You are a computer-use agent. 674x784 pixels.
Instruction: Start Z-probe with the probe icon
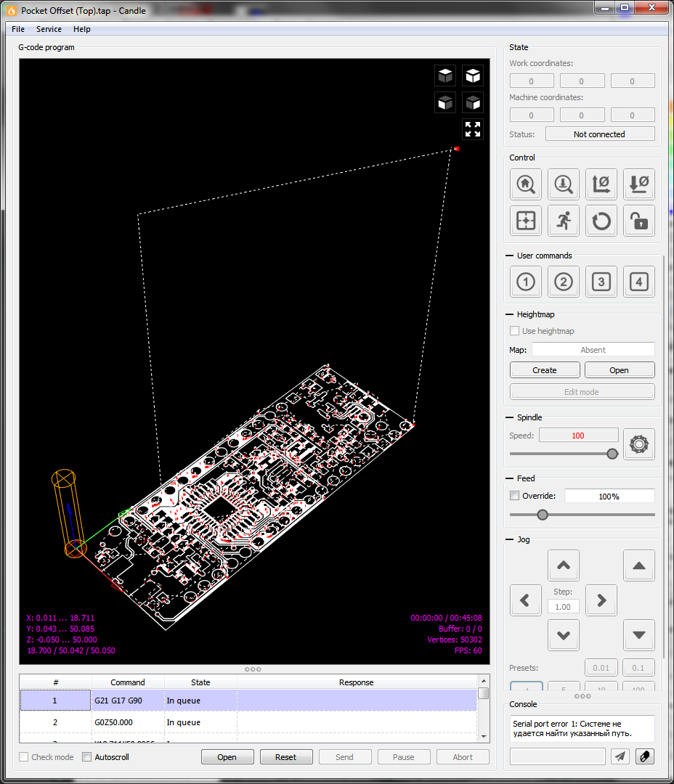click(x=564, y=184)
